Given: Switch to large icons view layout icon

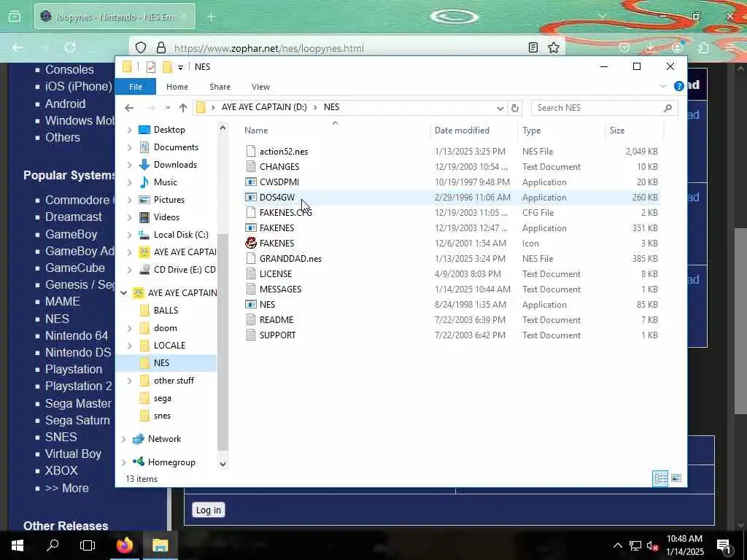Looking at the screenshot, I should [676, 478].
